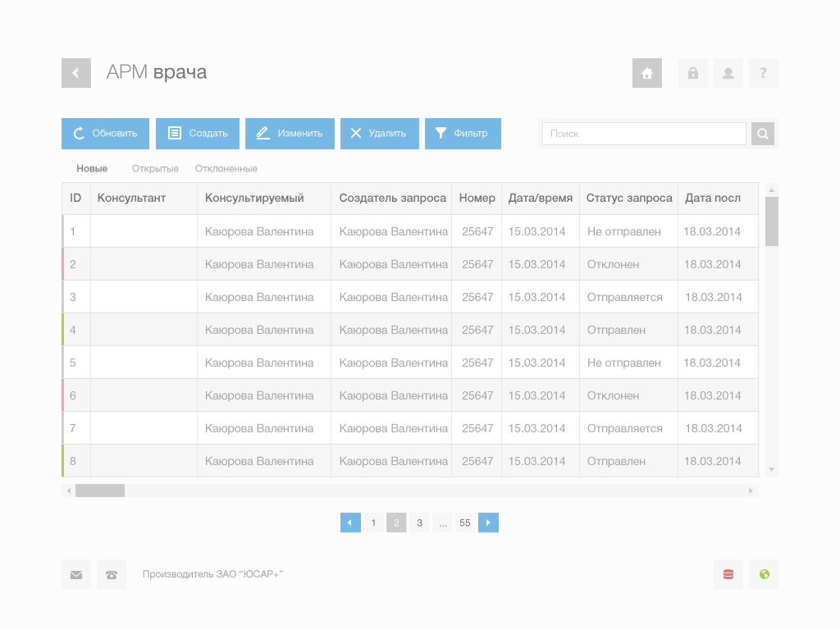Switch to the Отклоненные tab
This screenshot has height=630, width=840.
[x=226, y=168]
